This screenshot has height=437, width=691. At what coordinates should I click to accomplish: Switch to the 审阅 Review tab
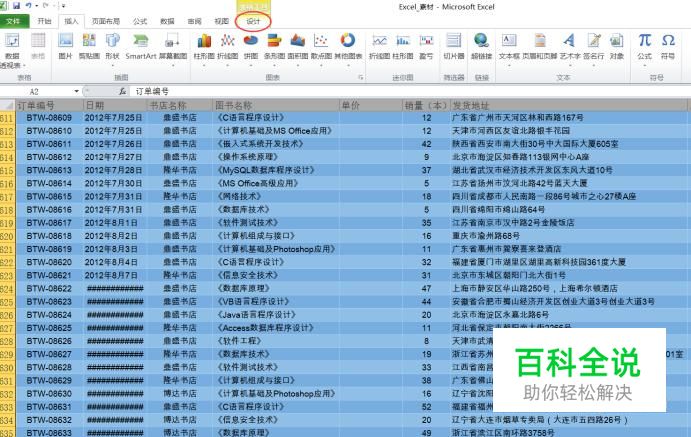(x=194, y=21)
